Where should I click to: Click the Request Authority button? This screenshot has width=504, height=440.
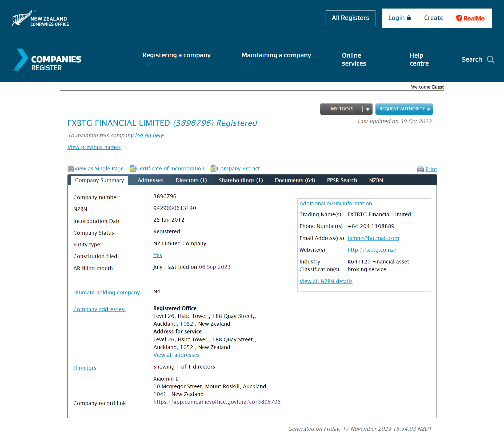404,109
